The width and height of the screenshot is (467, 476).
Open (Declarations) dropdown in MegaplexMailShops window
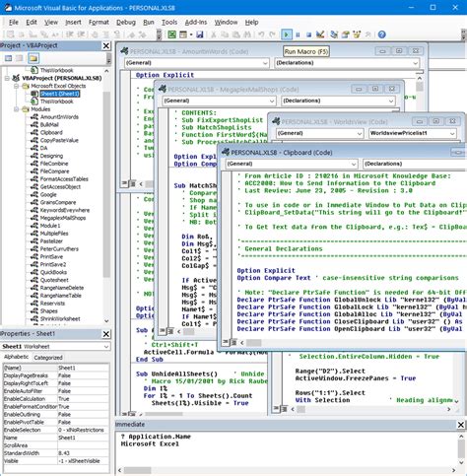391,101
